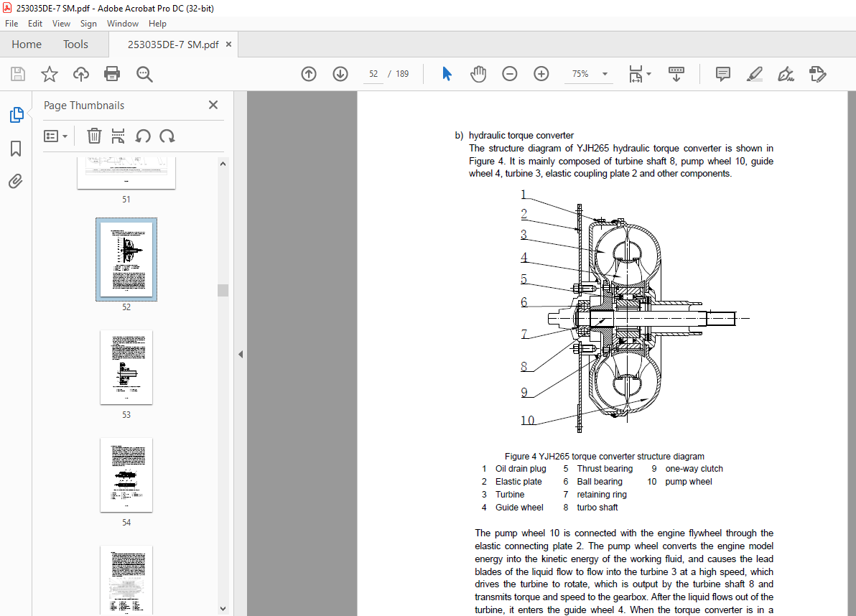Click the Stamp tool icon

coord(817,74)
